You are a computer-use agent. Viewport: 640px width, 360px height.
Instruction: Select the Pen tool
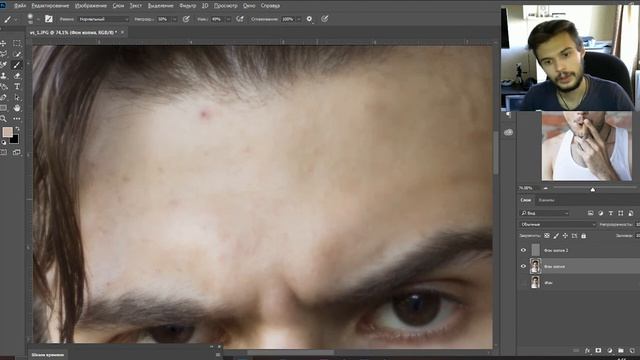coord(3,97)
